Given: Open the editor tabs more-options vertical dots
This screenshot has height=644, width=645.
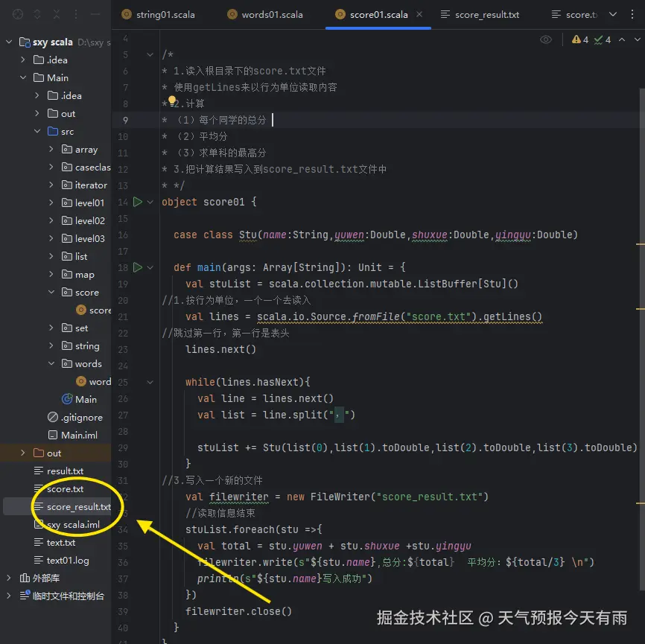Looking at the screenshot, I should coord(632,14).
